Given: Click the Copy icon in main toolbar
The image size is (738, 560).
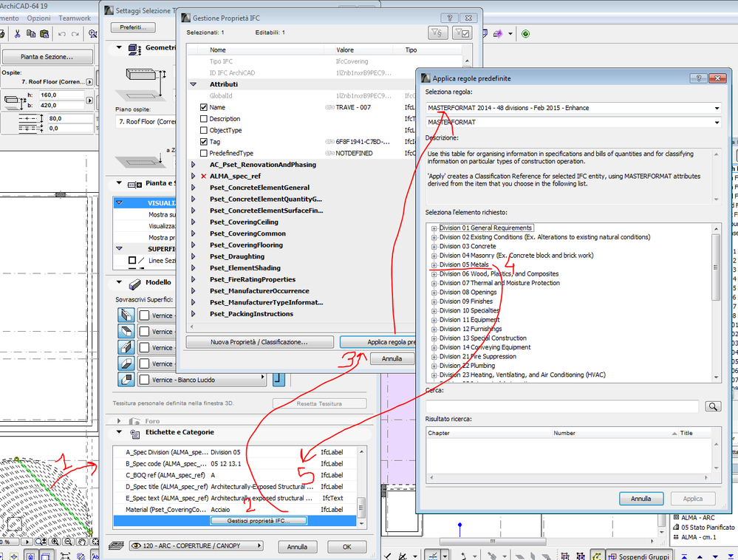Looking at the screenshot, I should click(x=31, y=34).
